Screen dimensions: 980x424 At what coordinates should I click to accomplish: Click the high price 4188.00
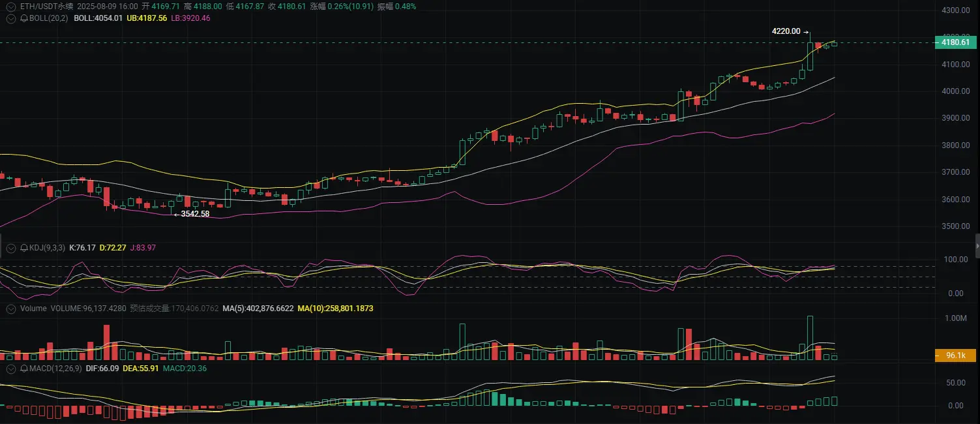tap(209, 7)
